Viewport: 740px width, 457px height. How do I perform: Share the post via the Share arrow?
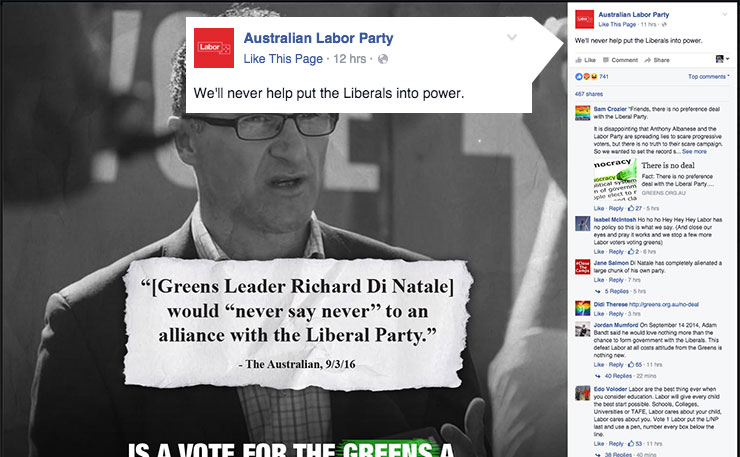tap(657, 60)
